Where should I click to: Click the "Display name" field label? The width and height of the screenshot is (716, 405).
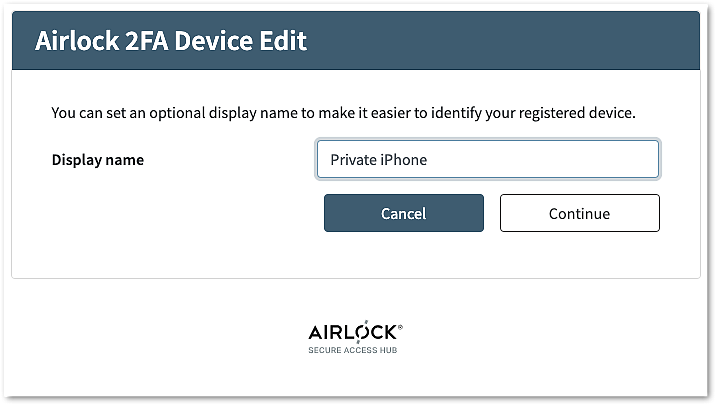click(97, 160)
